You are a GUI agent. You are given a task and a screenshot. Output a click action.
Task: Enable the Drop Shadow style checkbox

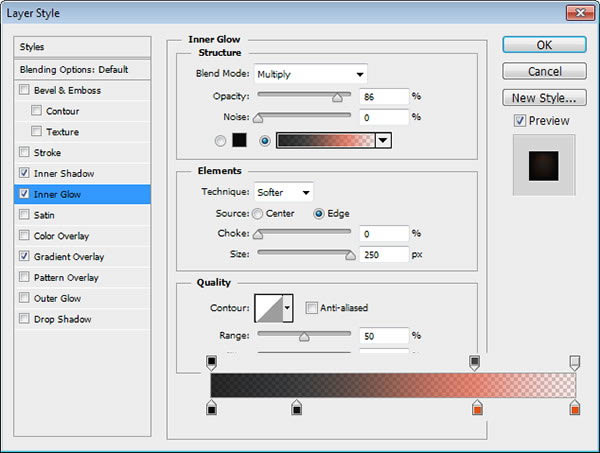[x=24, y=319]
